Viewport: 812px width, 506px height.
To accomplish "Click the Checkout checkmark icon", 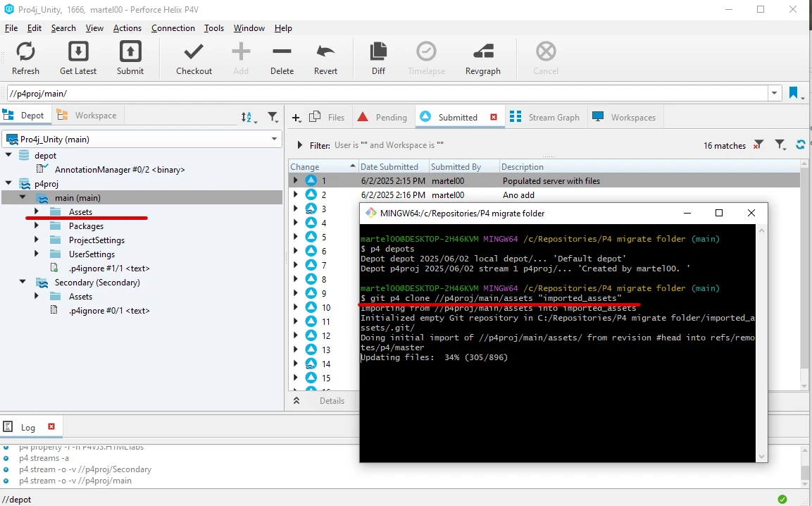I will click(194, 52).
